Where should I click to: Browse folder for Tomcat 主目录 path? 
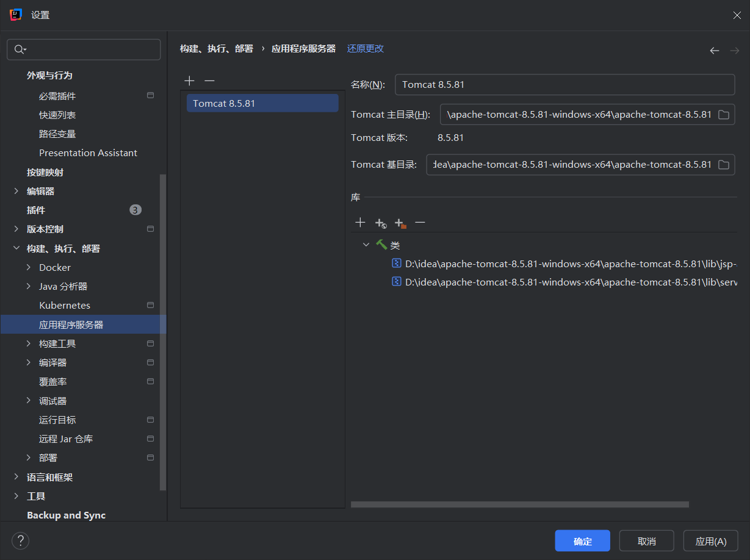click(724, 115)
